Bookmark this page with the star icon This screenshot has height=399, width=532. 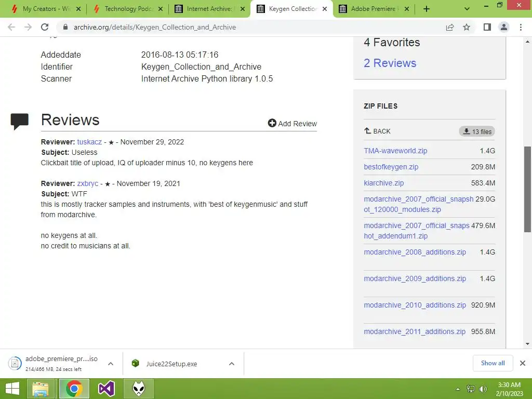click(x=467, y=27)
